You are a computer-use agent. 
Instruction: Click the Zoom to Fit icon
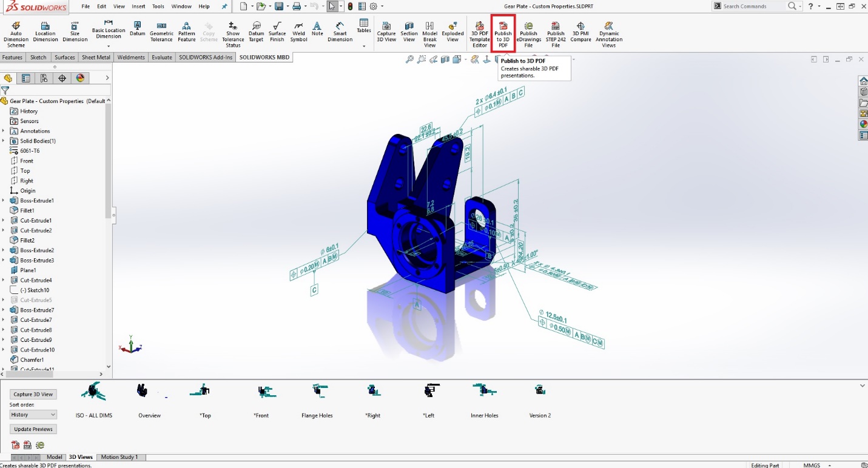click(409, 59)
